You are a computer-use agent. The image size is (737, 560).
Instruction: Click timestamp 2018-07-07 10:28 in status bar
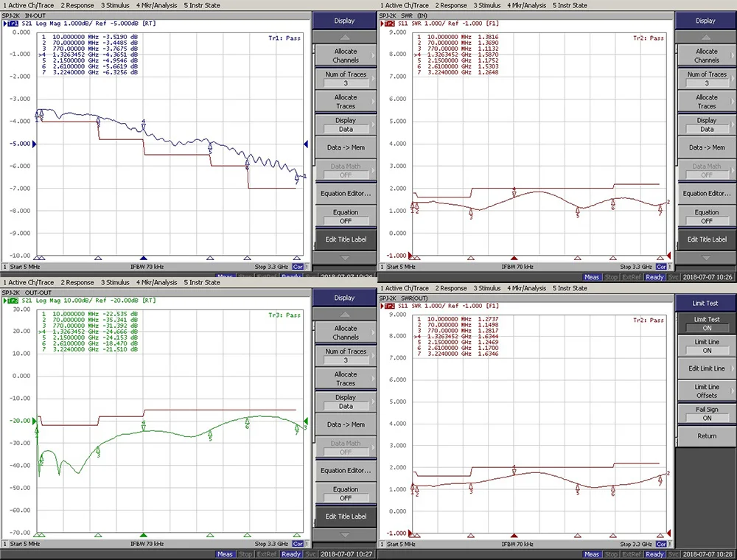708,554
